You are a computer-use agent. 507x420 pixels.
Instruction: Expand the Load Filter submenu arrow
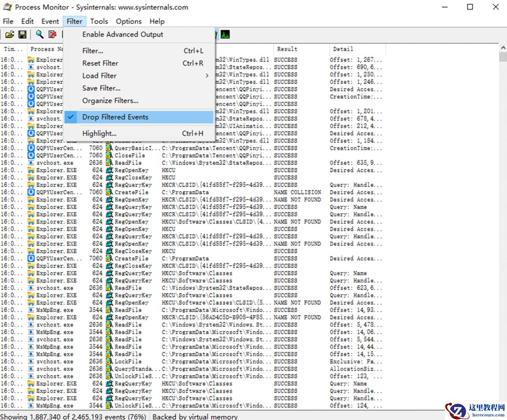[207, 76]
